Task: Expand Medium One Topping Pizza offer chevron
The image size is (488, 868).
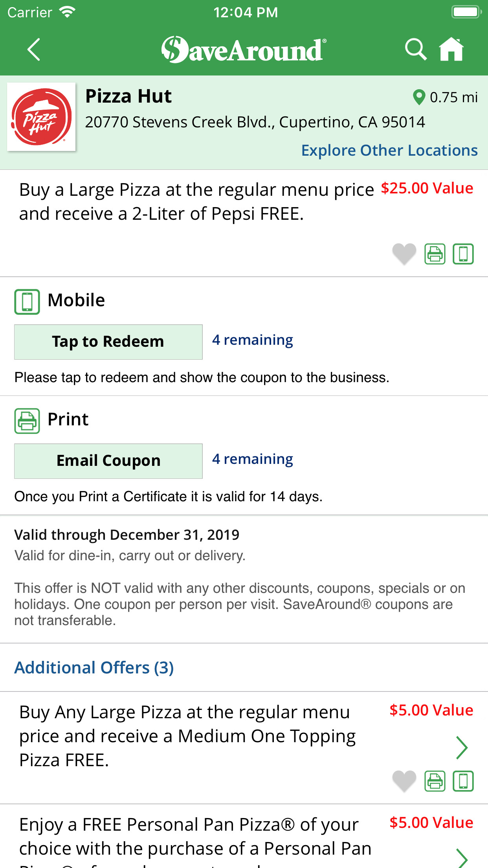Action: click(462, 747)
